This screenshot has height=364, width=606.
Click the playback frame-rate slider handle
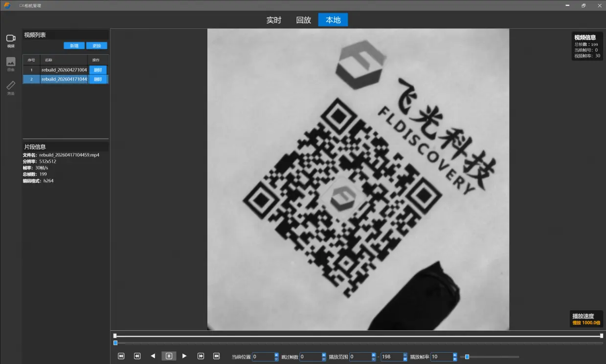(467, 357)
